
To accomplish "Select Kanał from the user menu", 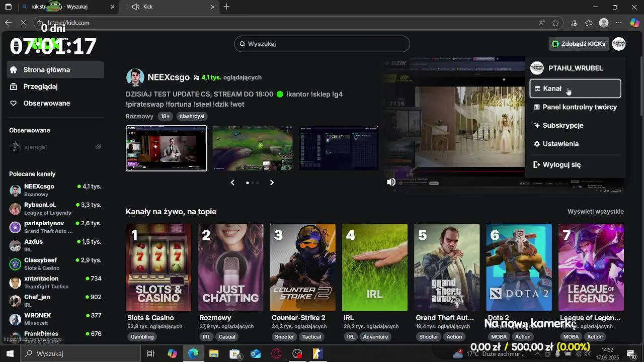I will tap(575, 88).
